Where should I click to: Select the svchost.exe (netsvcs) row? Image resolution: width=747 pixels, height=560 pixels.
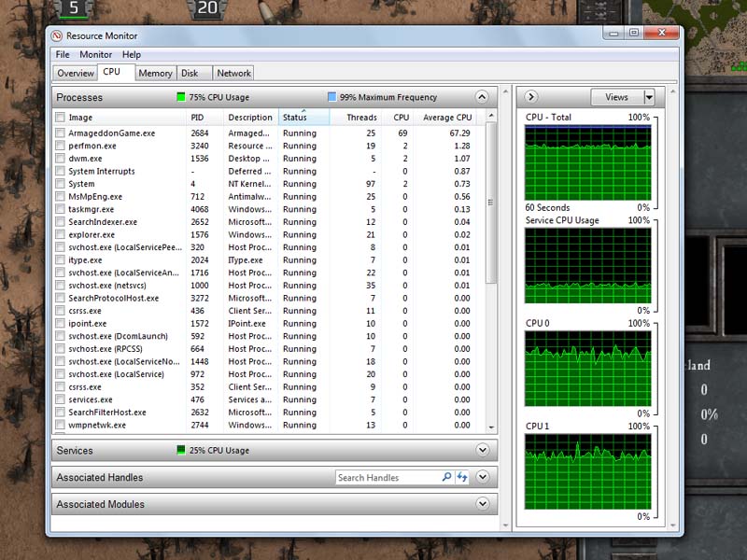(x=269, y=286)
